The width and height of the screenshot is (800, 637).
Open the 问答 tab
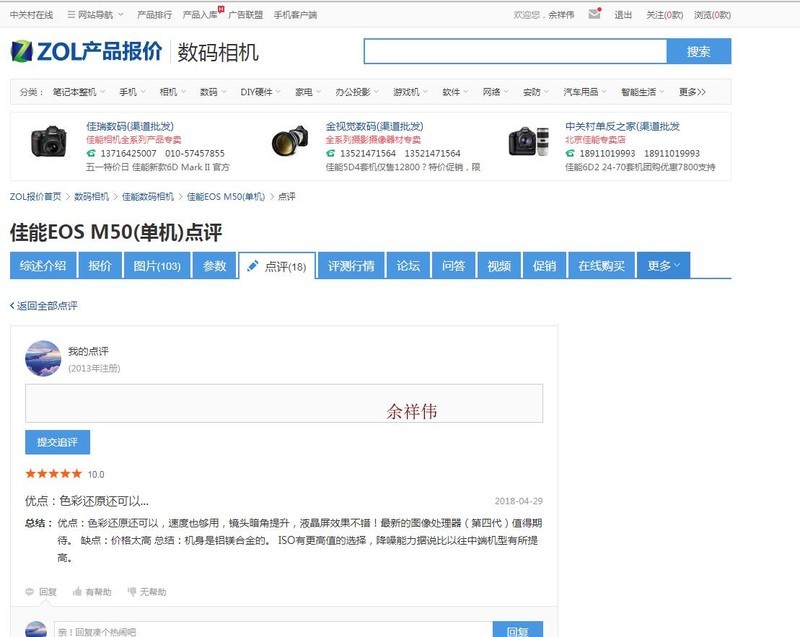[454, 265]
